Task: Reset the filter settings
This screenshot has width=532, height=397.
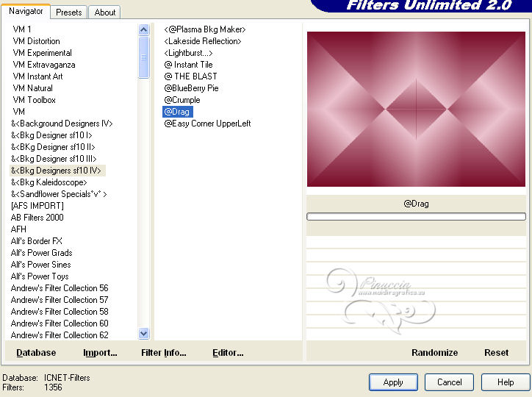Action: [497, 353]
